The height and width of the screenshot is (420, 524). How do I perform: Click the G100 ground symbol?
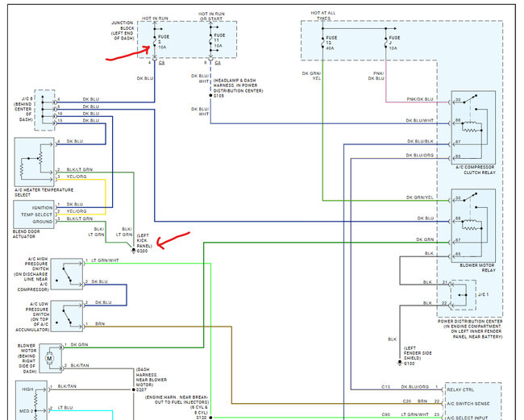pyautogui.click(x=400, y=363)
